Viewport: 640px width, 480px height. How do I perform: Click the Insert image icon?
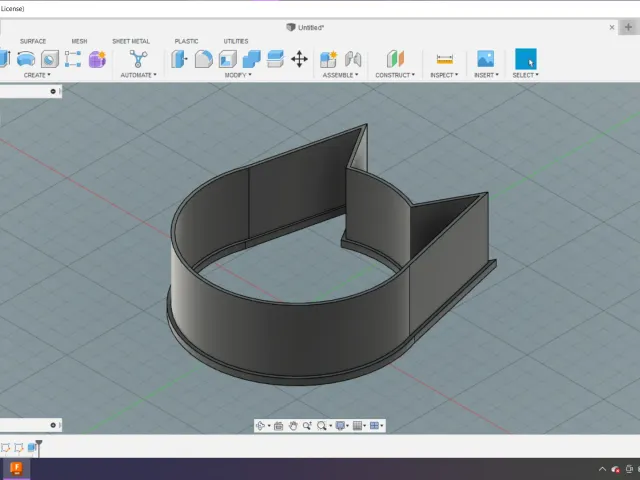click(x=486, y=59)
